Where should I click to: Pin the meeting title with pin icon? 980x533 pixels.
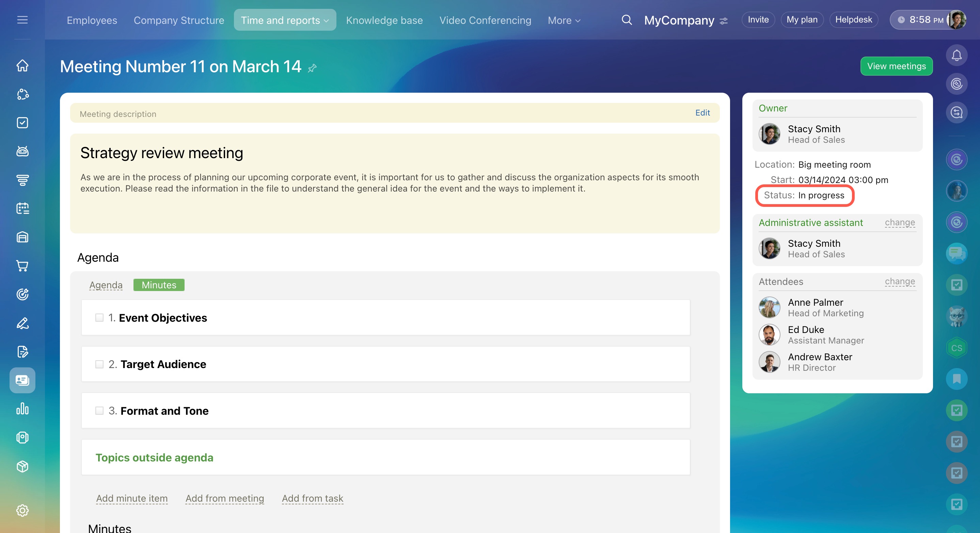pyautogui.click(x=312, y=68)
